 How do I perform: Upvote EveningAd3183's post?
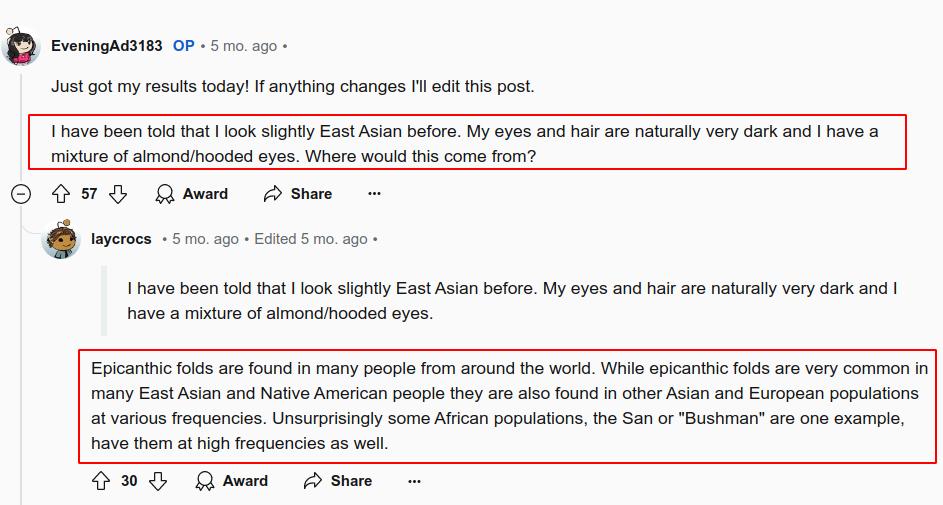point(60,194)
